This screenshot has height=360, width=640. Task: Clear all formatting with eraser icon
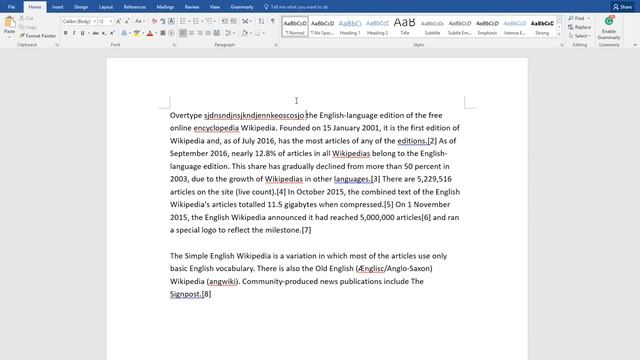coord(154,21)
